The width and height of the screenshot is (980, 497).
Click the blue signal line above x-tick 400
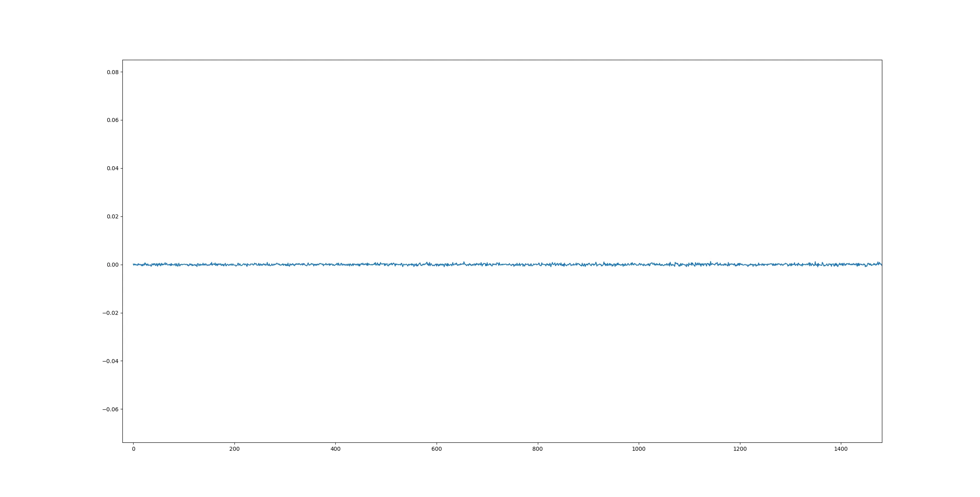(336, 264)
